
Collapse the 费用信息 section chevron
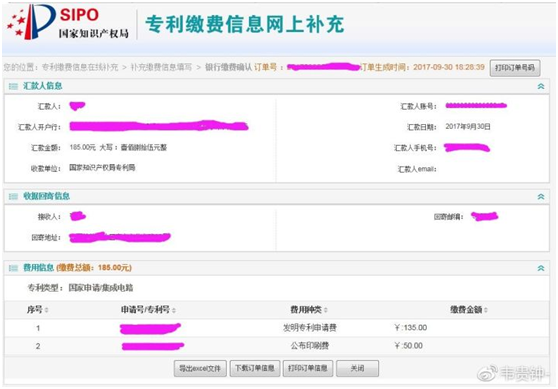541,268
